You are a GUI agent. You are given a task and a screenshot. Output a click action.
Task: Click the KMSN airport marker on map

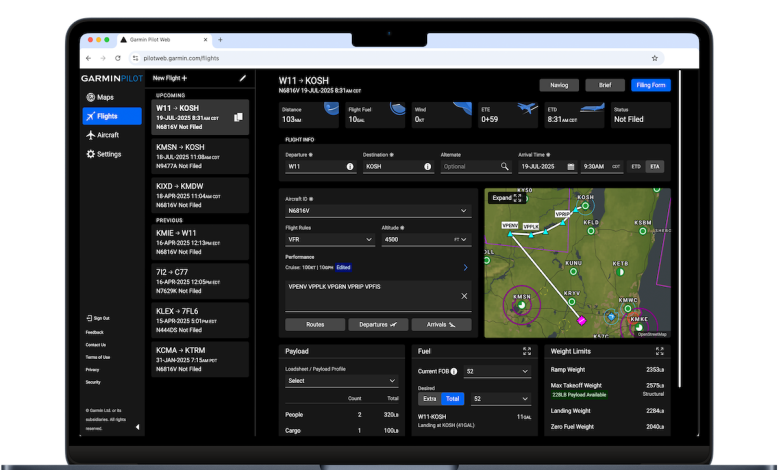pyautogui.click(x=521, y=305)
